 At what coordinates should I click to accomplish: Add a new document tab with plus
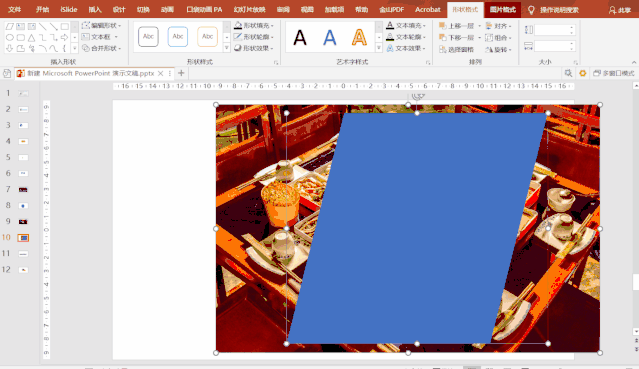pos(181,73)
